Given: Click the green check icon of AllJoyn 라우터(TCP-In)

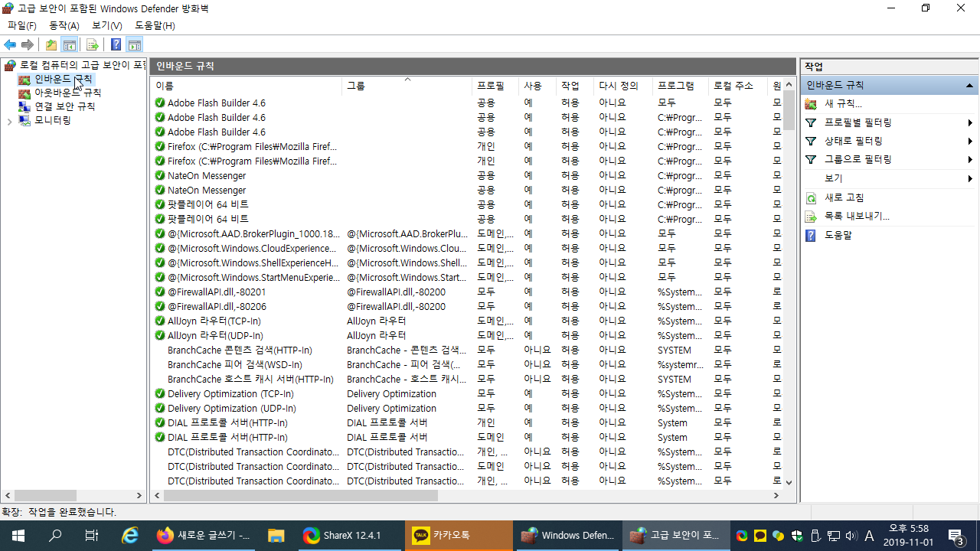Looking at the screenshot, I should [x=160, y=321].
